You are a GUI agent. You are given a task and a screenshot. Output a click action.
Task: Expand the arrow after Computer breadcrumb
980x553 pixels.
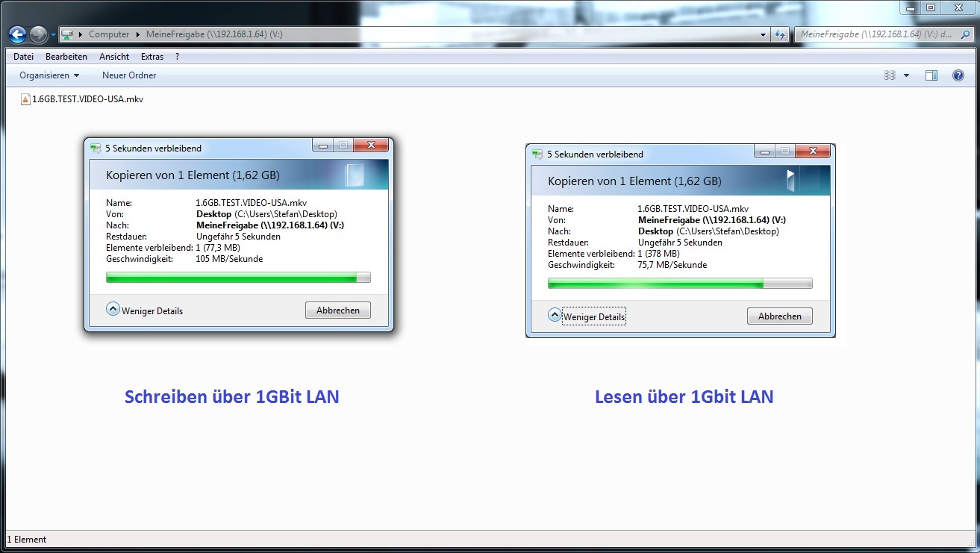click(x=138, y=34)
